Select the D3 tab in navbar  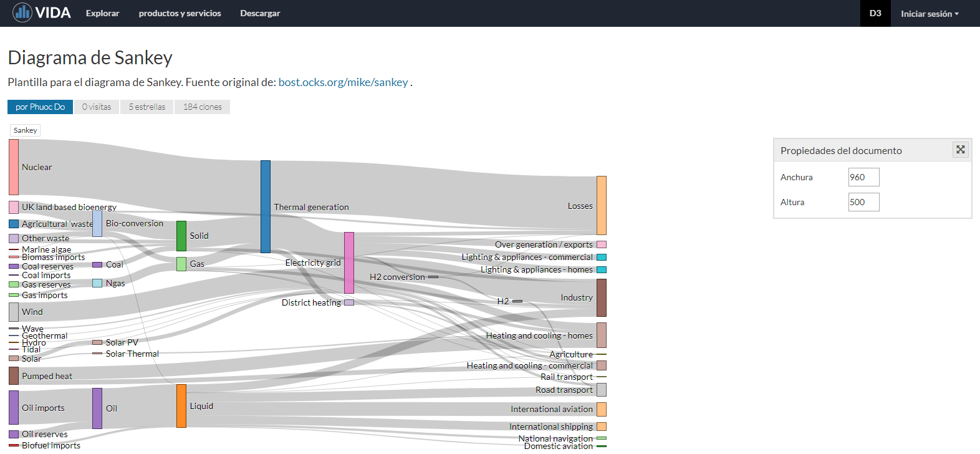pyautogui.click(x=875, y=13)
